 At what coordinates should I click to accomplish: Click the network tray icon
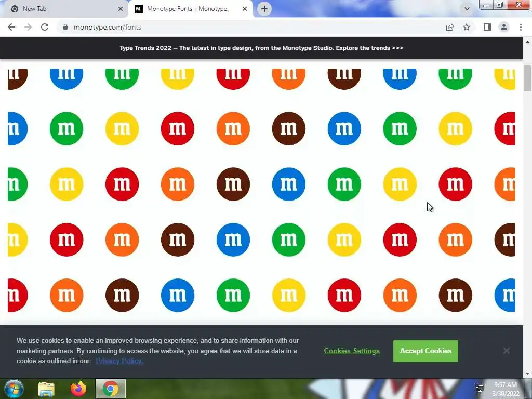[480, 389]
